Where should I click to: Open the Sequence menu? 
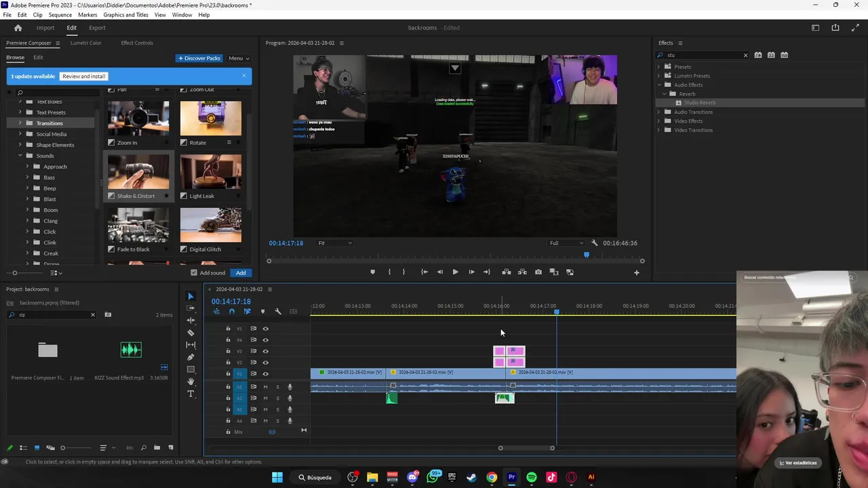(x=60, y=15)
